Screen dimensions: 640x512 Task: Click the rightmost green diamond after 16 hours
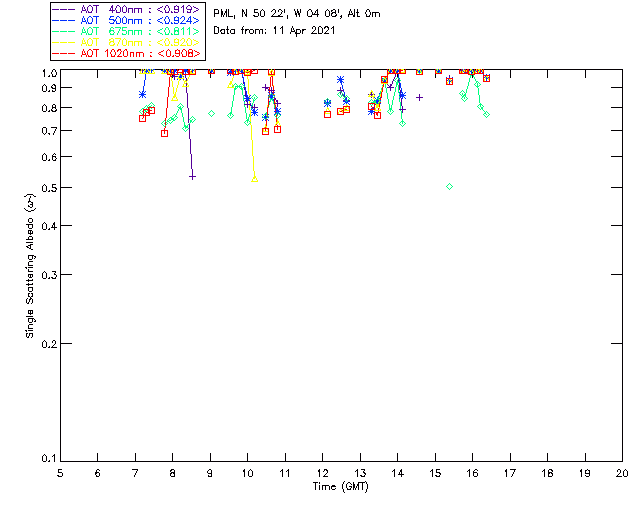click(486, 115)
